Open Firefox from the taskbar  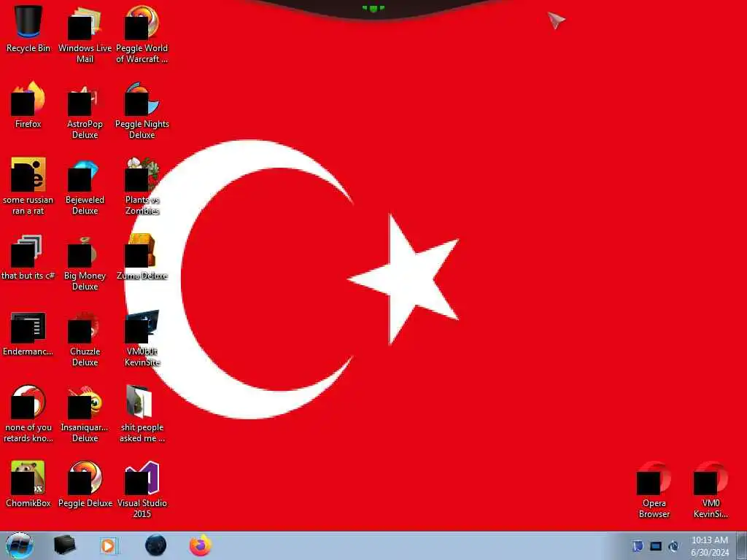point(201,545)
